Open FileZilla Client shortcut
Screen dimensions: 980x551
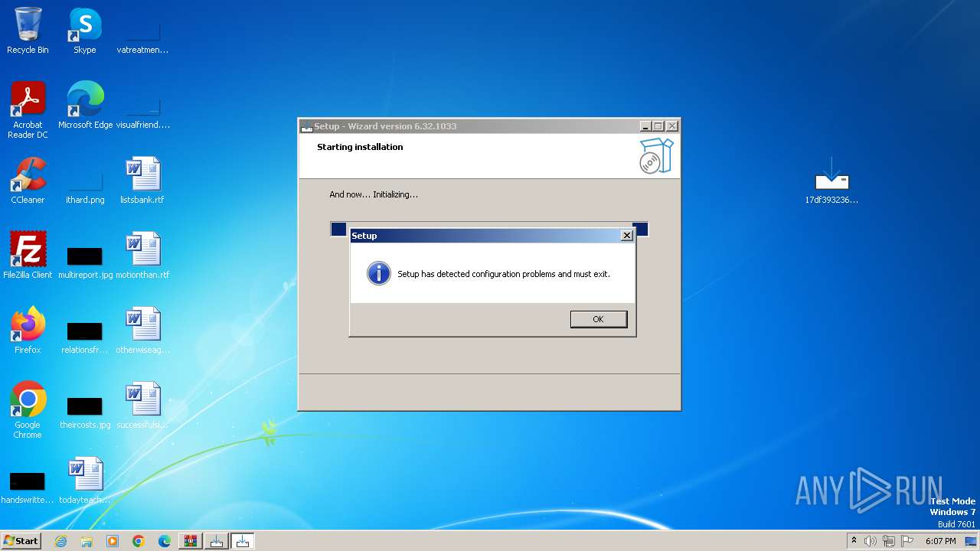28,256
